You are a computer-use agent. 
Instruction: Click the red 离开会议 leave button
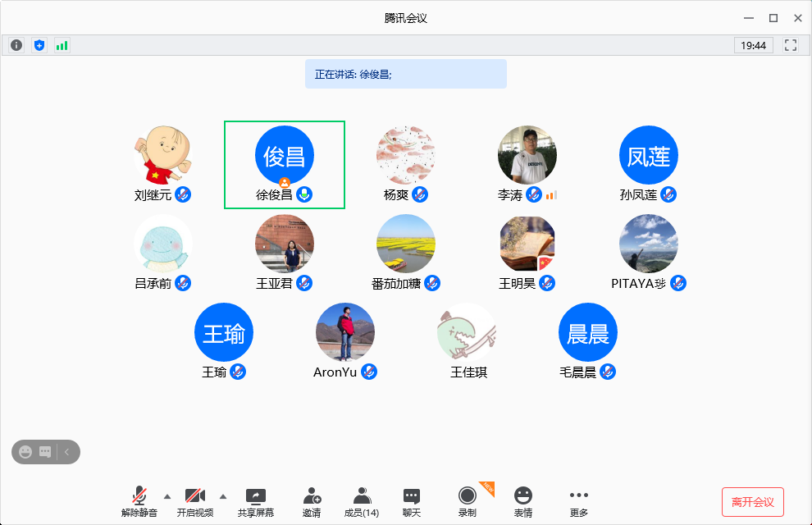(753, 501)
